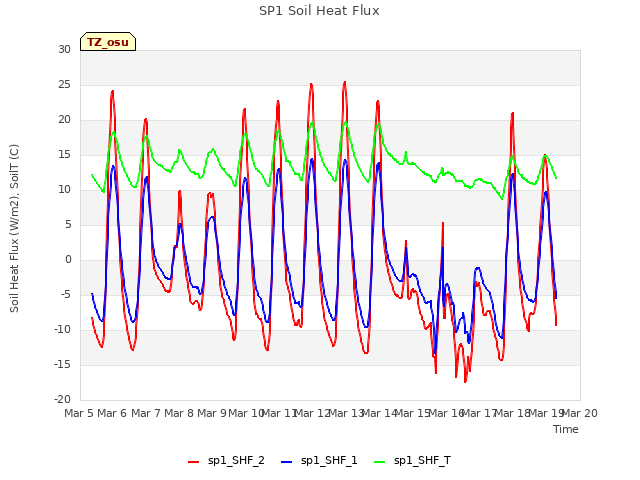The height and width of the screenshot is (480, 640).
Task: Click the -10 y-axis tick label
Action: click(x=62, y=330)
